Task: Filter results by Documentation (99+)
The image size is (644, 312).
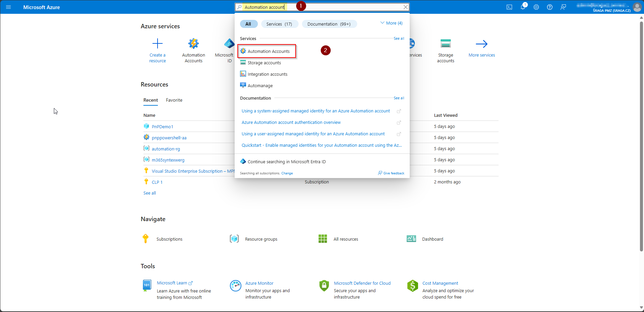Action: pyautogui.click(x=329, y=24)
